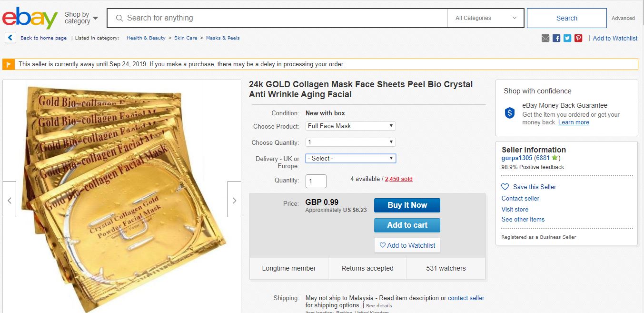Open Delivery UK or Europe select dropdown
Viewport: 644px width, 313px height.
coord(350,159)
